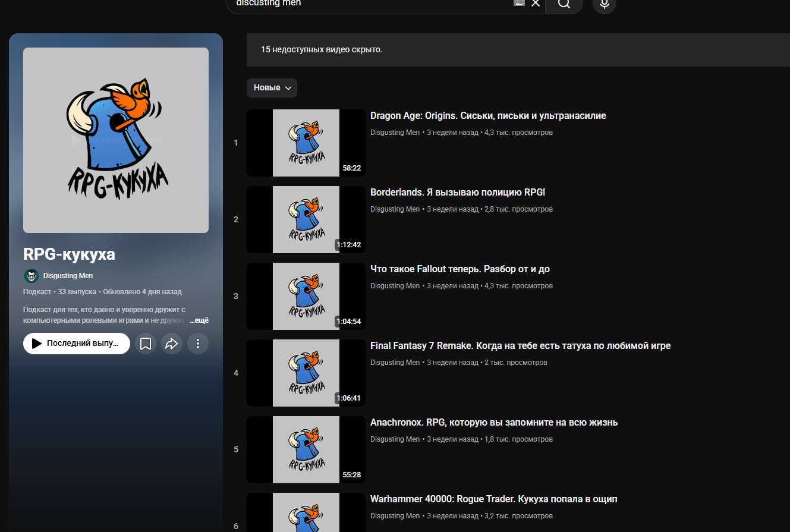Click the large RPG-кукуха podcast cover
Viewport: 790px width, 532px height.
(x=116, y=140)
